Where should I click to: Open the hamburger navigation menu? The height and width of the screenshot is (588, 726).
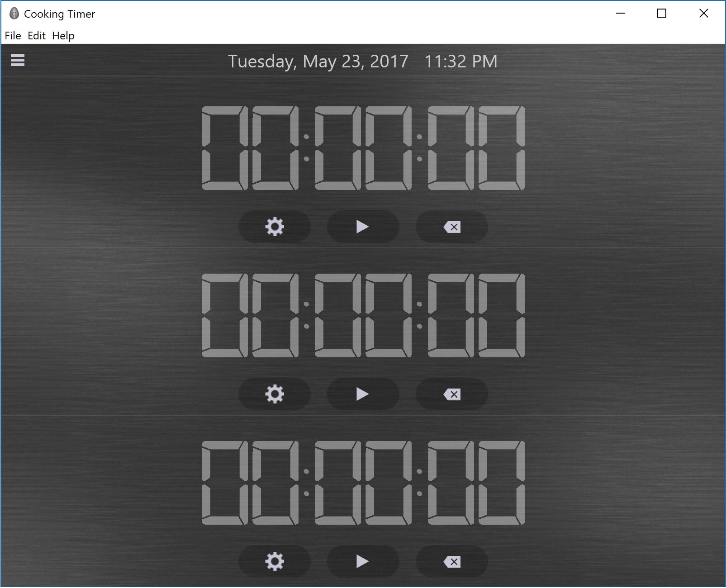17,60
